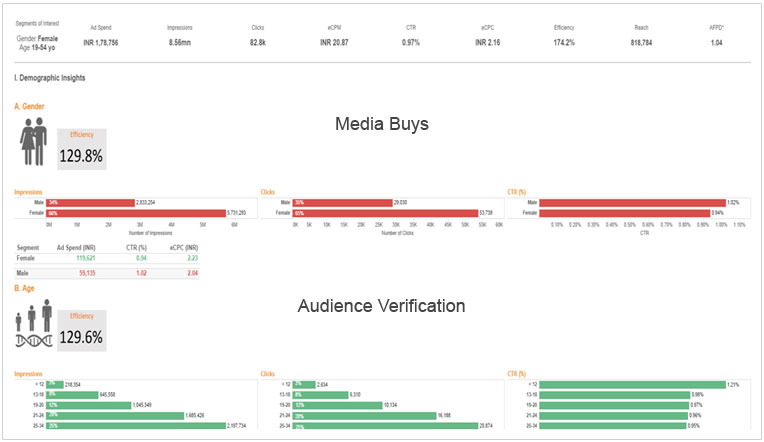
Task: Click the eCPC INR 2.16 value
Action: [488, 43]
